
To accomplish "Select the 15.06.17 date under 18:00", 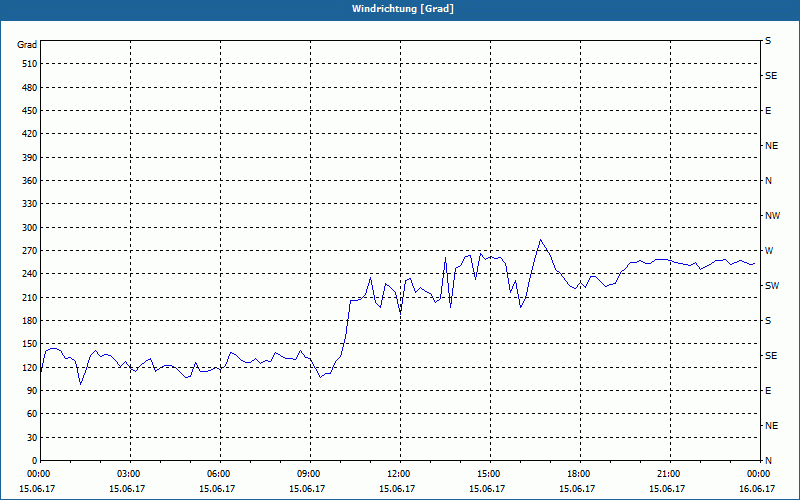I will [x=577, y=488].
